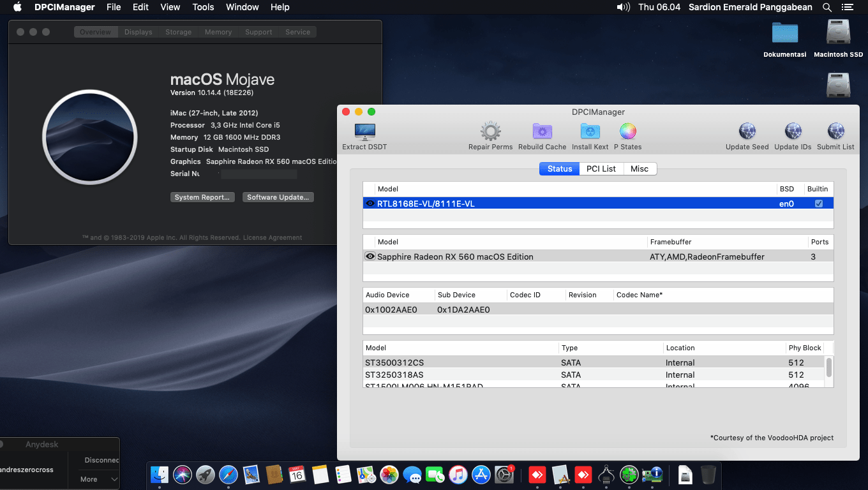Screen dimensions: 868x490
Task: Click the System Report button
Action: pyautogui.click(x=202, y=197)
